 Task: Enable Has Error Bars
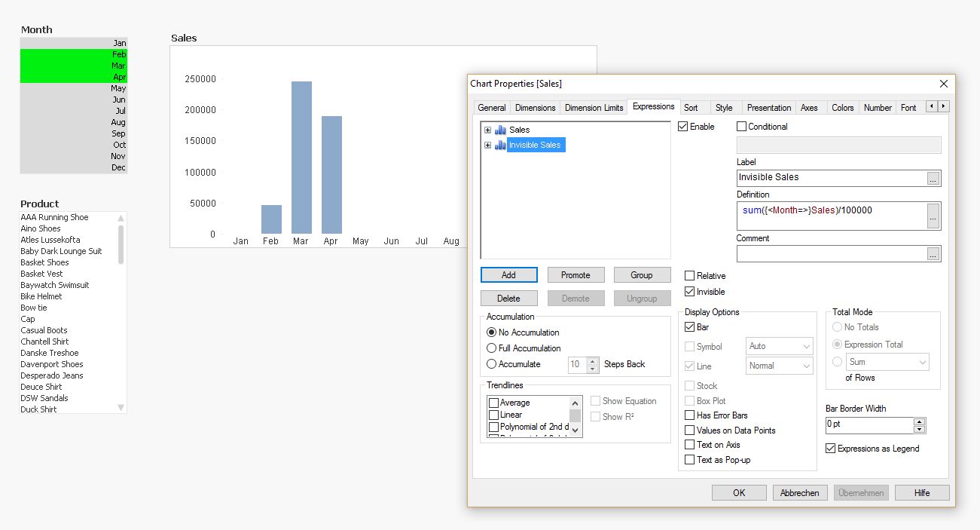[690, 415]
